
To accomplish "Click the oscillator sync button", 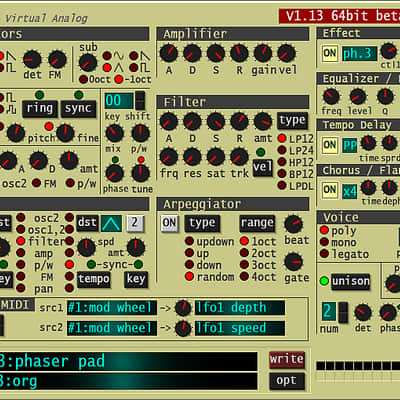I will pos(78,109).
